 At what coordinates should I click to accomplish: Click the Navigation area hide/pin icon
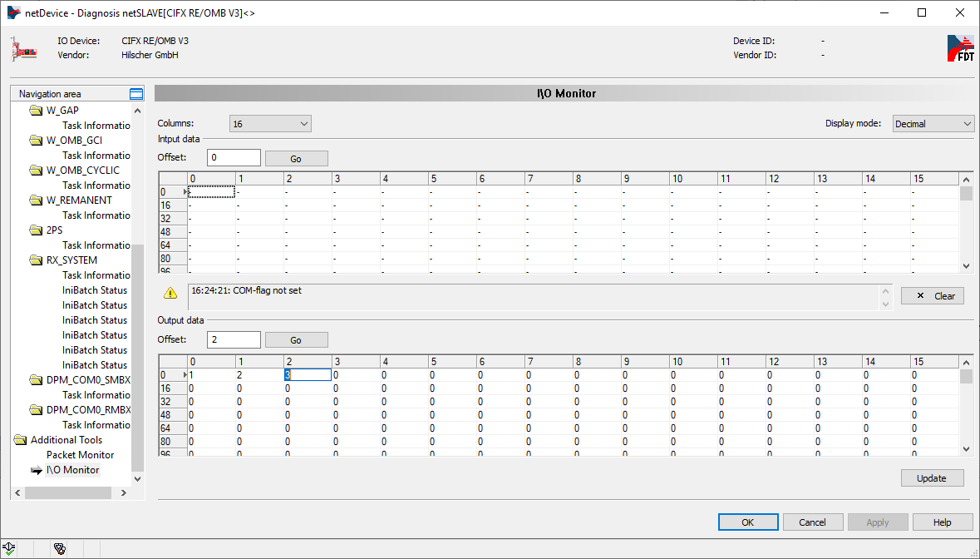click(x=136, y=94)
